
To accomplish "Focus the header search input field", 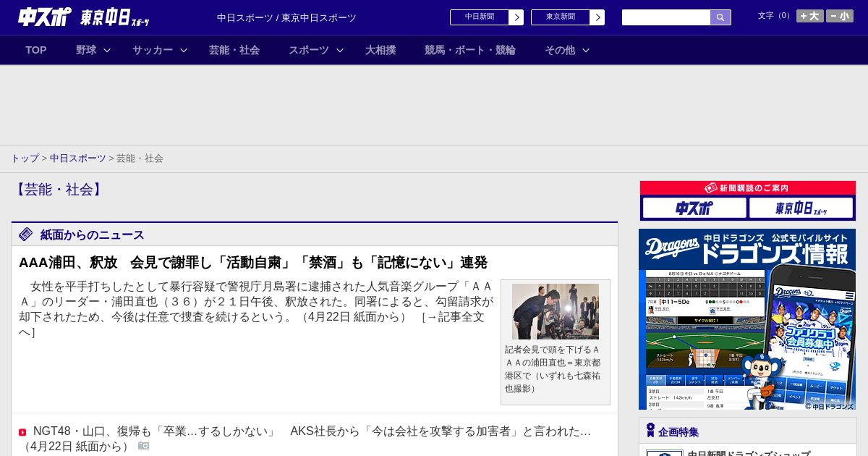I will (666, 17).
